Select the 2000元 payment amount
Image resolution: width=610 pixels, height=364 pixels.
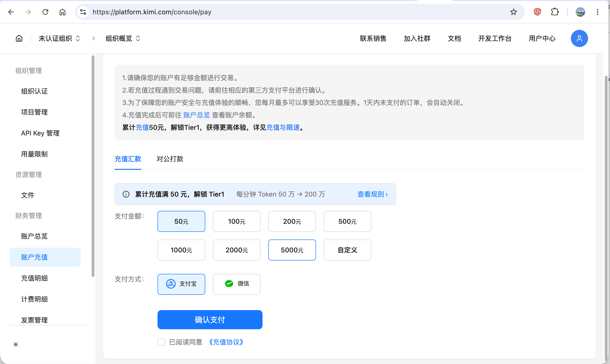coord(237,250)
